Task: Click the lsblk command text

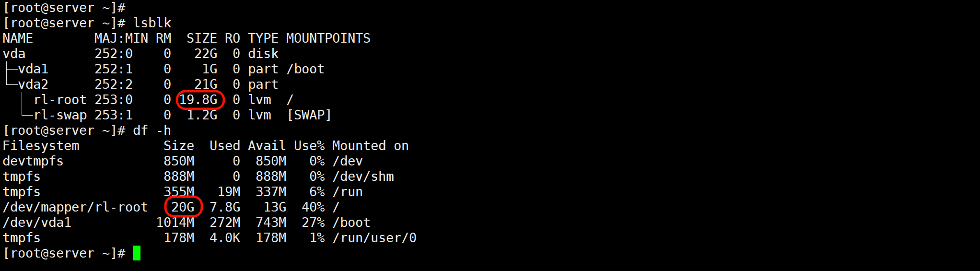Action: tap(152, 23)
